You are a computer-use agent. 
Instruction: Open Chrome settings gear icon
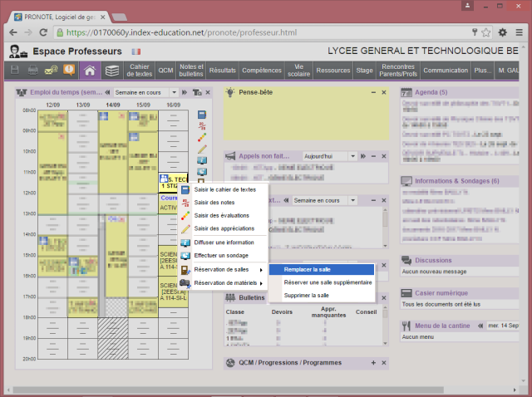(503, 33)
